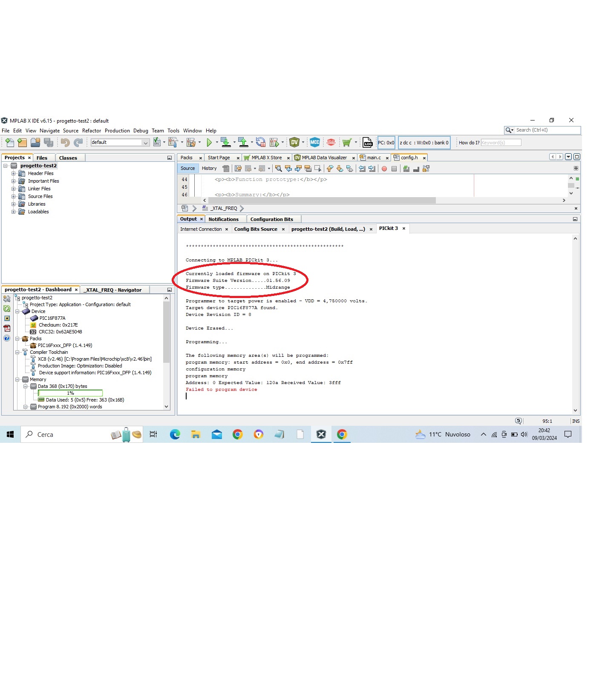The image size is (605, 700).
Task: Select PIC16F877A device in the dashboard
Action: pyautogui.click(x=52, y=318)
